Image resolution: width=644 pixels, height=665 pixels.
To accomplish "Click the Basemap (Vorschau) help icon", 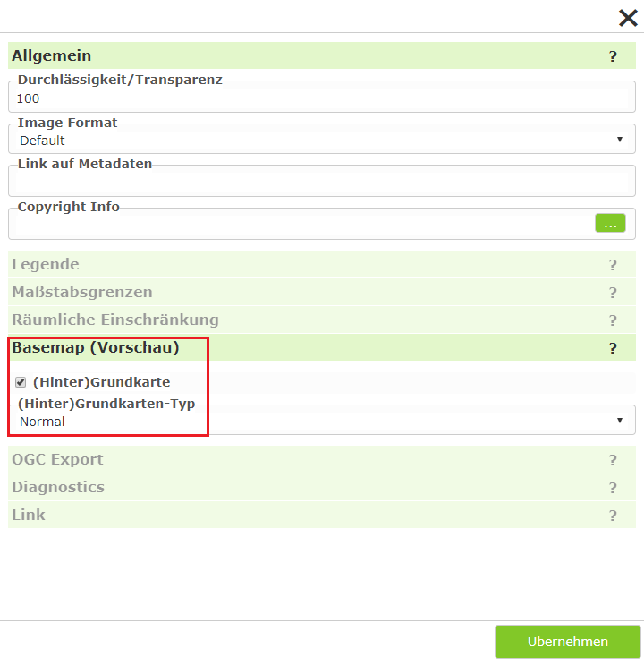I will click(613, 348).
